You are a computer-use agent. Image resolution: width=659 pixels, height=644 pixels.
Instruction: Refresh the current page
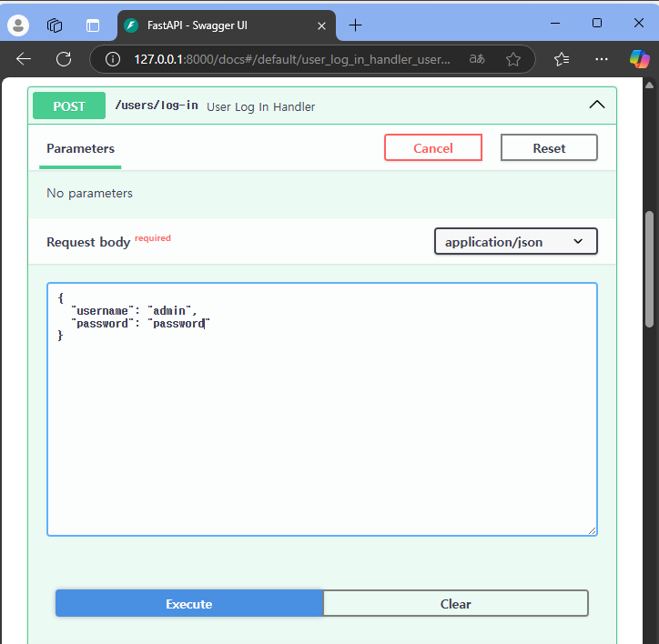point(64,59)
